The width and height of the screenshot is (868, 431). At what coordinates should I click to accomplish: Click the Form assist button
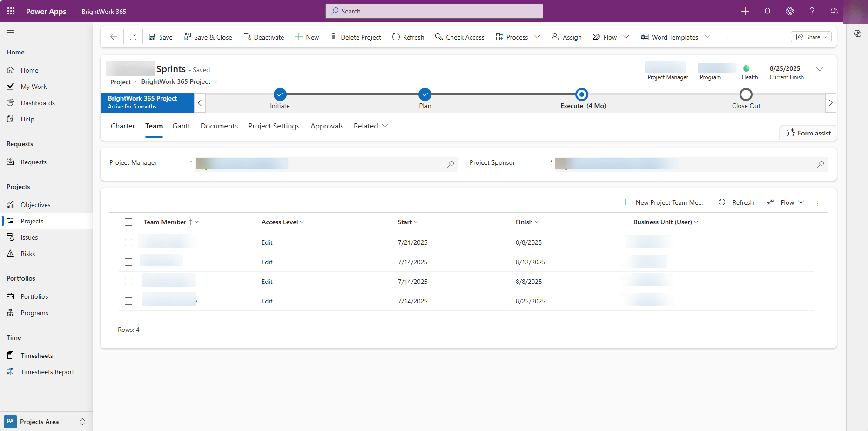[808, 133]
